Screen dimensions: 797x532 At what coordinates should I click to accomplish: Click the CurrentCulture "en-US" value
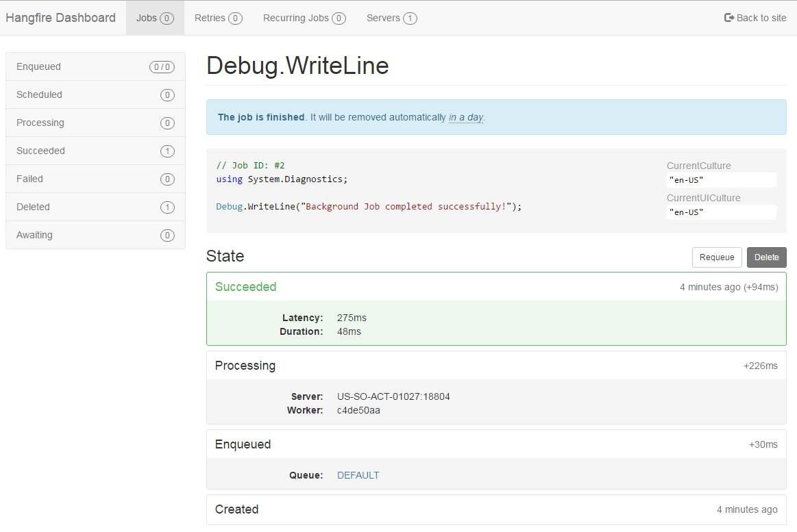[721, 180]
